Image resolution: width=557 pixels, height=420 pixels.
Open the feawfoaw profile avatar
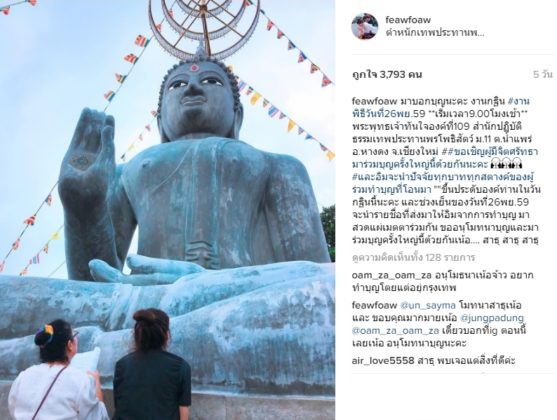pyautogui.click(x=364, y=26)
